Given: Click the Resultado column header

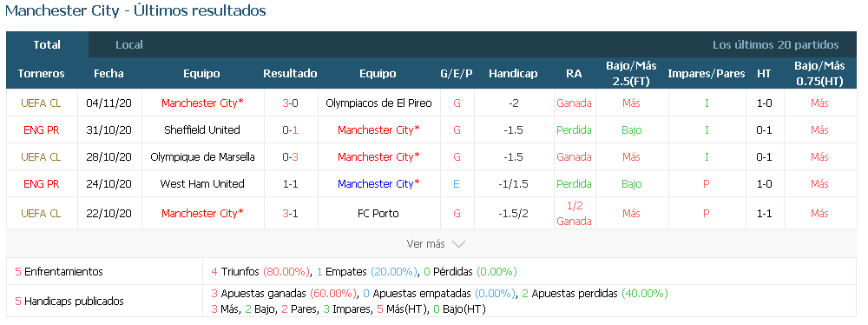Looking at the screenshot, I should pyautogui.click(x=290, y=74).
